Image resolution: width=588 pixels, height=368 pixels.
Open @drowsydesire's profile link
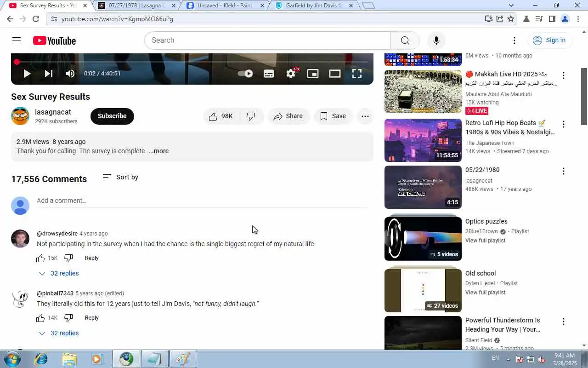57,234
